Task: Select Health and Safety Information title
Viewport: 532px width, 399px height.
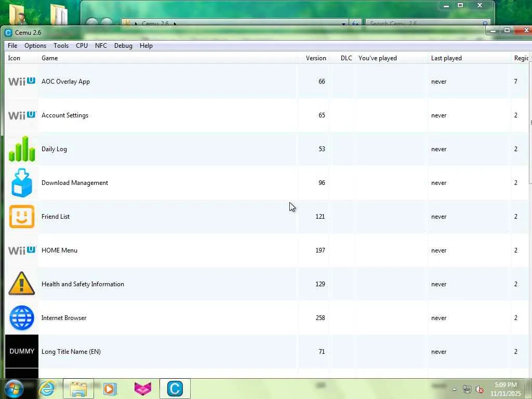Action: pyautogui.click(x=83, y=284)
